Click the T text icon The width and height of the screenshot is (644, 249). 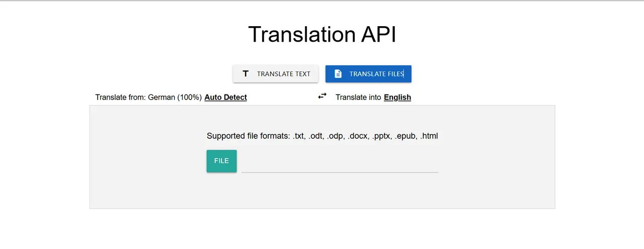pyautogui.click(x=246, y=74)
